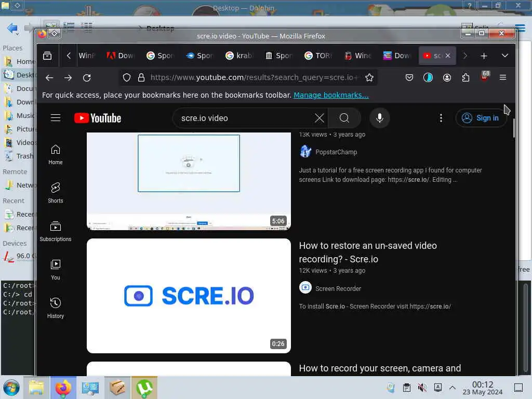This screenshot has height=399, width=532.
Task: Click the page vertical scrollbar
Action: click(x=514, y=128)
